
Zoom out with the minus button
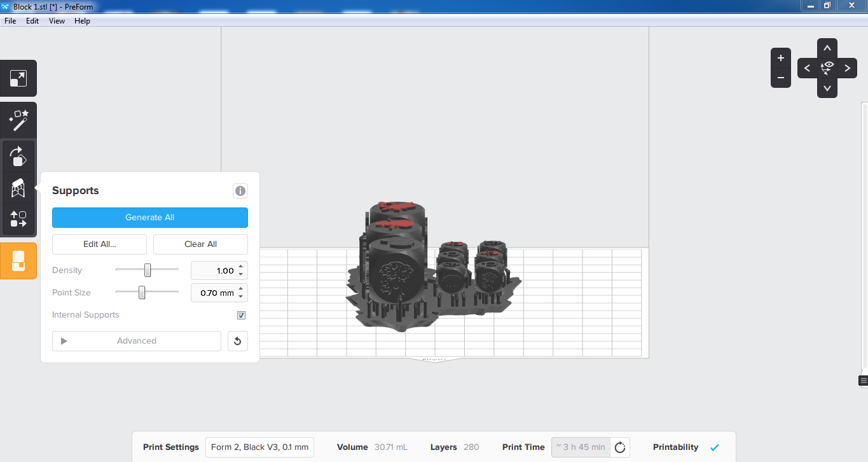pyautogui.click(x=781, y=78)
